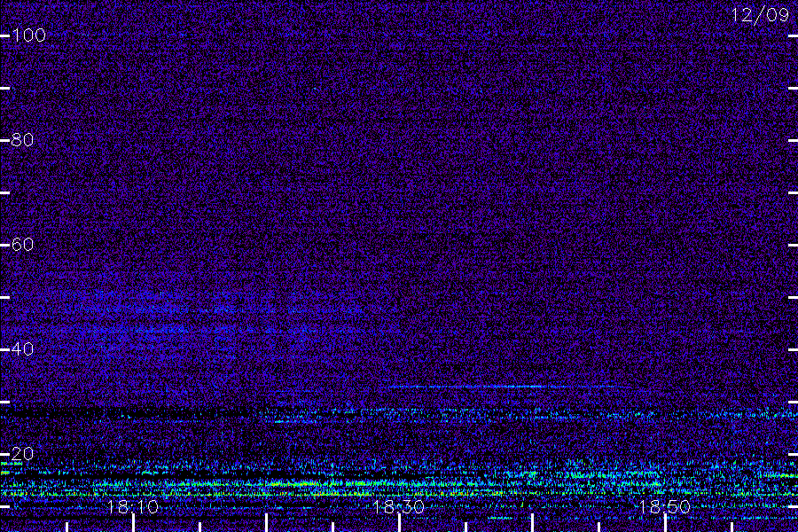The width and height of the screenshot is (798, 532).
Task: Click the 18:50 time label
Action: (x=665, y=507)
